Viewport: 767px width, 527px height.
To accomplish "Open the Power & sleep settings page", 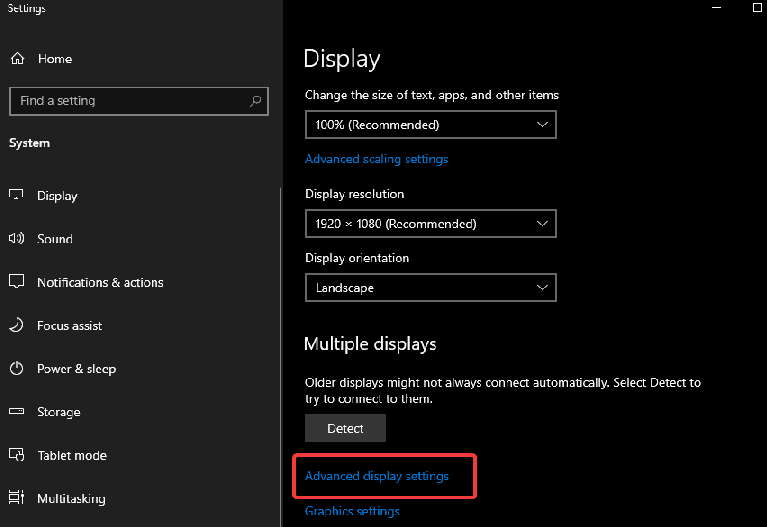I will [77, 368].
